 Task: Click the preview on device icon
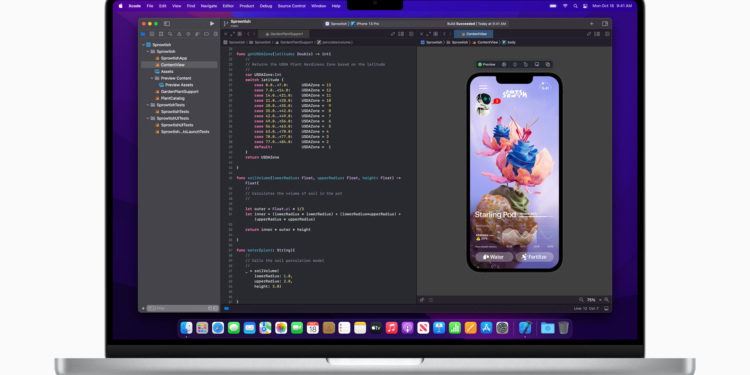point(537,64)
